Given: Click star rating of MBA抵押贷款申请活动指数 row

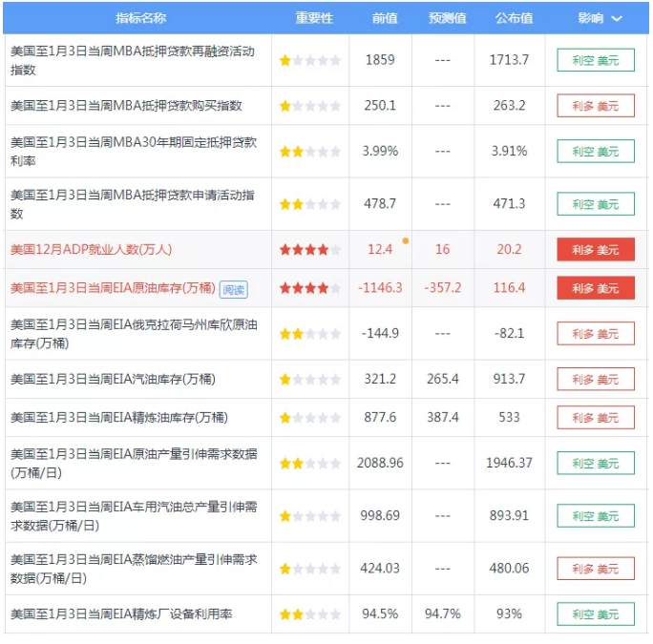Looking at the screenshot, I should tap(310, 204).
